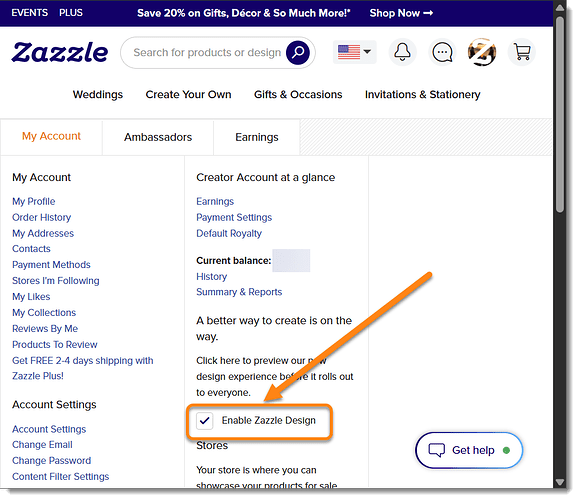Switch to the Earnings tab

point(257,137)
